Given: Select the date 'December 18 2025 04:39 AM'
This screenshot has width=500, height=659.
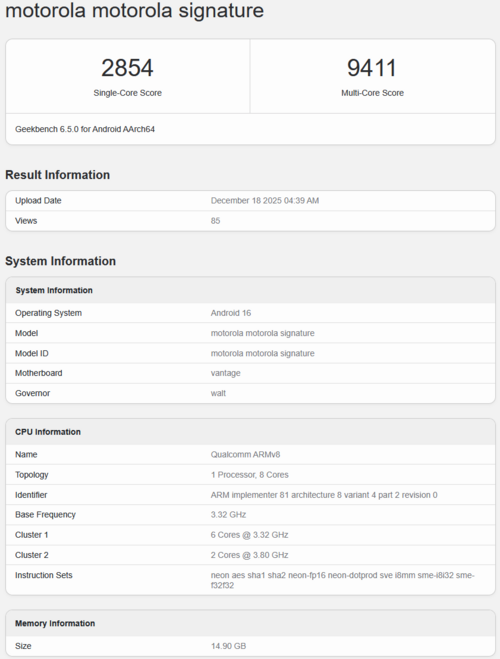Looking at the screenshot, I should click(x=265, y=200).
